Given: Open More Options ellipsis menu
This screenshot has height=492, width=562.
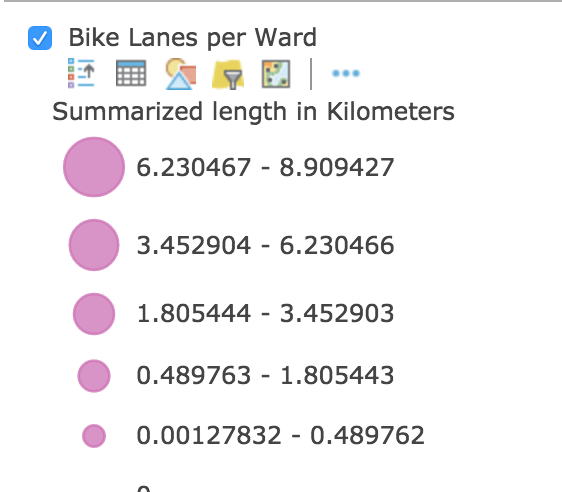Looking at the screenshot, I should tap(346, 73).
